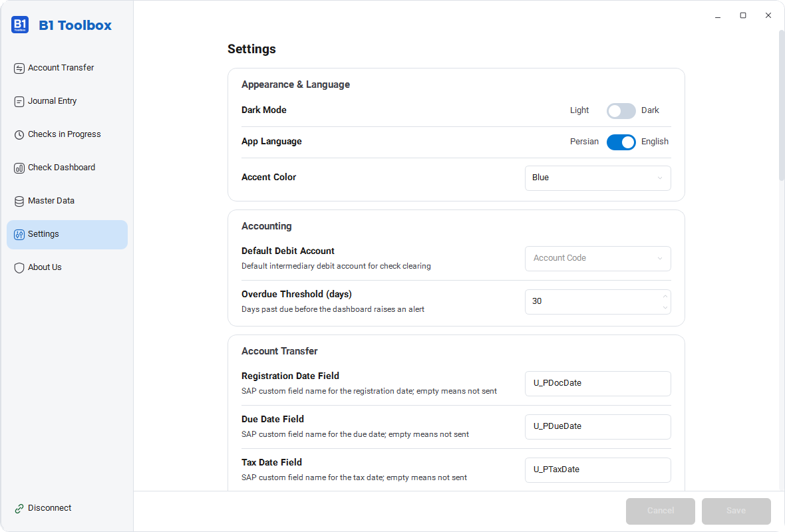The image size is (785, 532).
Task: Minimize the B1 Toolbox window
Action: [x=717, y=15]
